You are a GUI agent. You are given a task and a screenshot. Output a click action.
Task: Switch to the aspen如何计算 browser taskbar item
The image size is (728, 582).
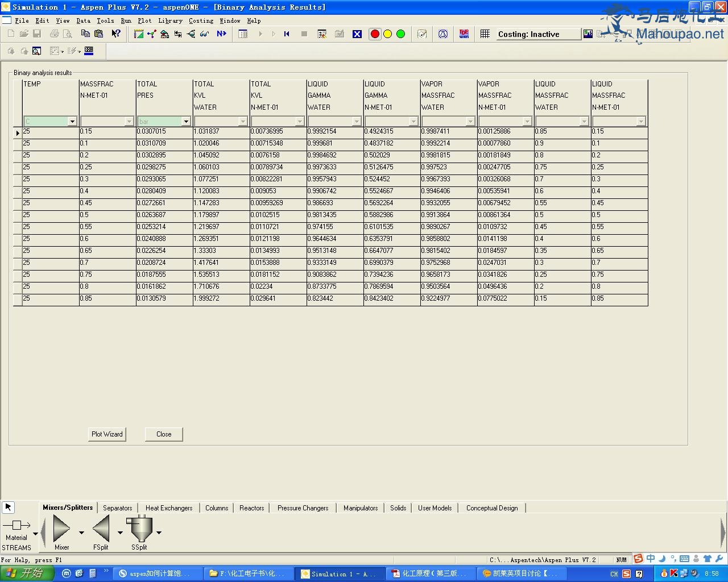click(158, 573)
